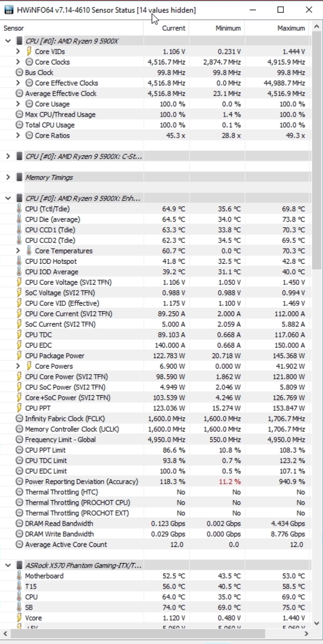The width and height of the screenshot is (323, 644).
Task: Click the HWiNFO64 app icon in title bar
Action: pyautogui.click(x=9, y=10)
